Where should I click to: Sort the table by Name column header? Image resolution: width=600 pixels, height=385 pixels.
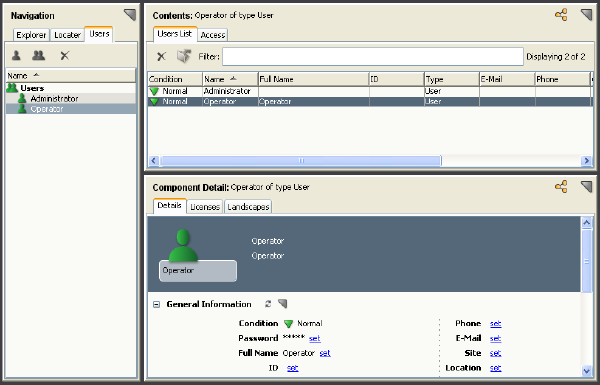[x=230, y=79]
